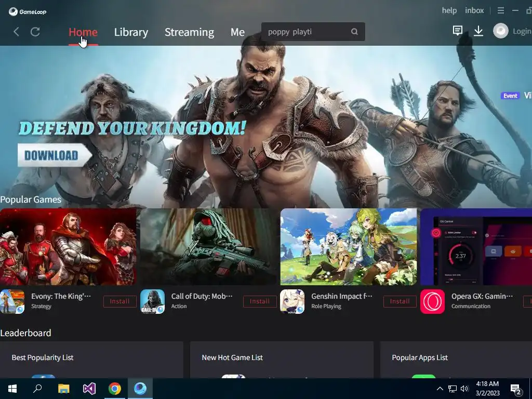
Task: Switch to the Home tab
Action: click(x=83, y=32)
